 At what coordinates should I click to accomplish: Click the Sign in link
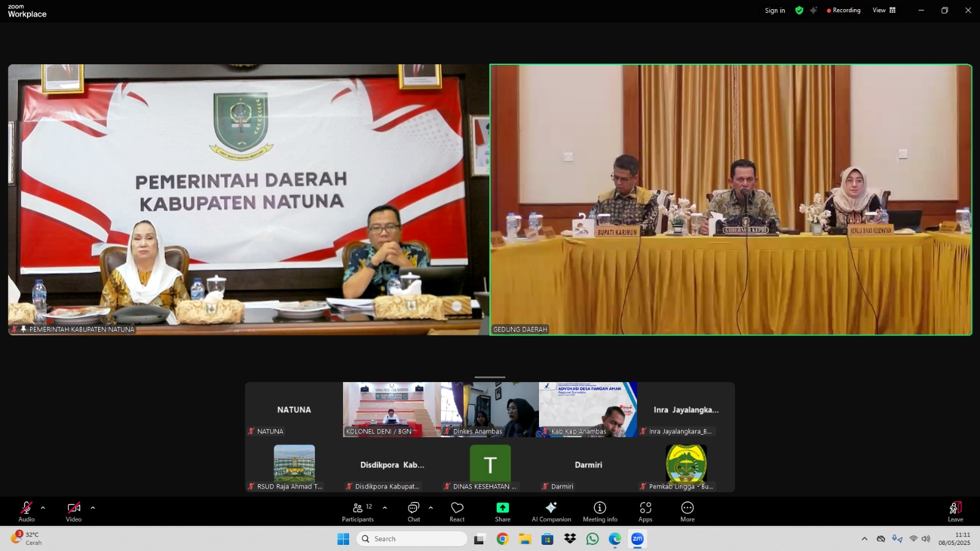click(x=774, y=10)
